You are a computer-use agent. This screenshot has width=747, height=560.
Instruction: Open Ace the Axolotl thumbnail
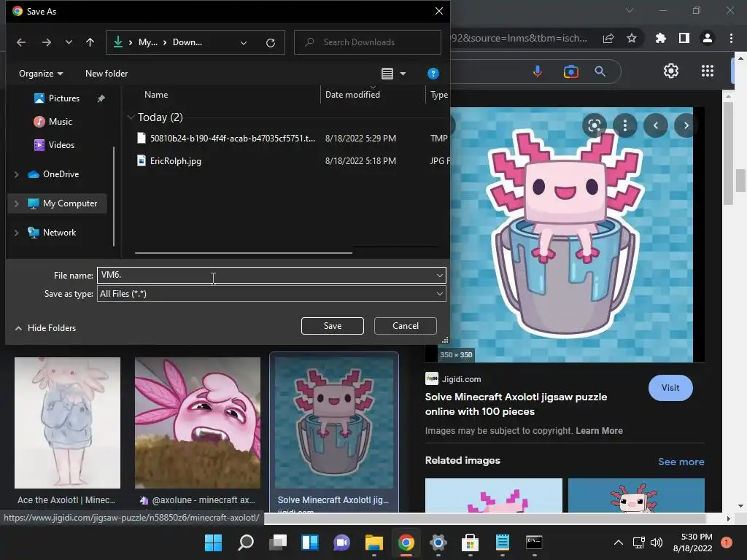pos(67,423)
